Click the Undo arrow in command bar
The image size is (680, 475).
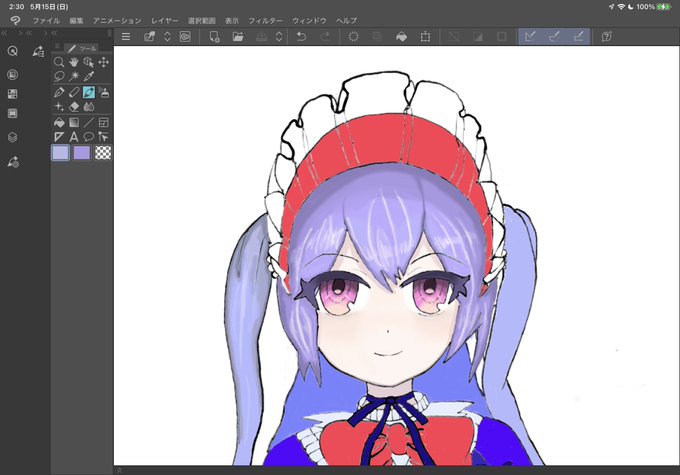301,36
